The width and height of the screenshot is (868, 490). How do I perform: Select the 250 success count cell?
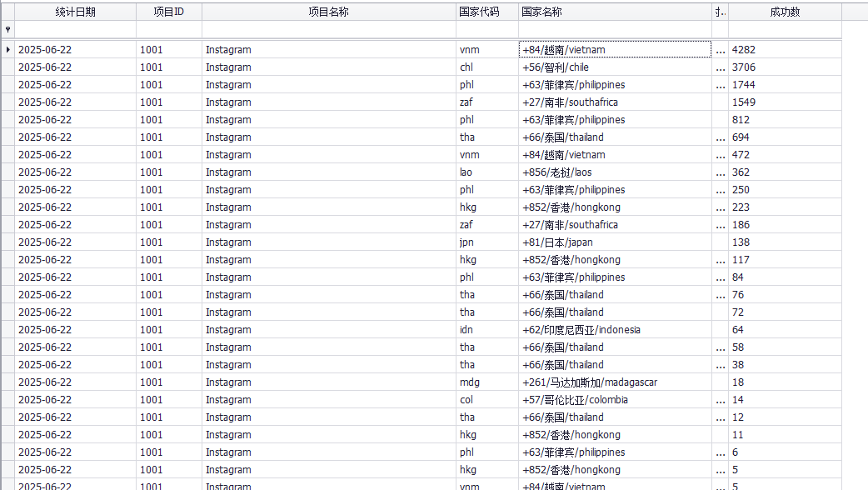click(x=785, y=189)
